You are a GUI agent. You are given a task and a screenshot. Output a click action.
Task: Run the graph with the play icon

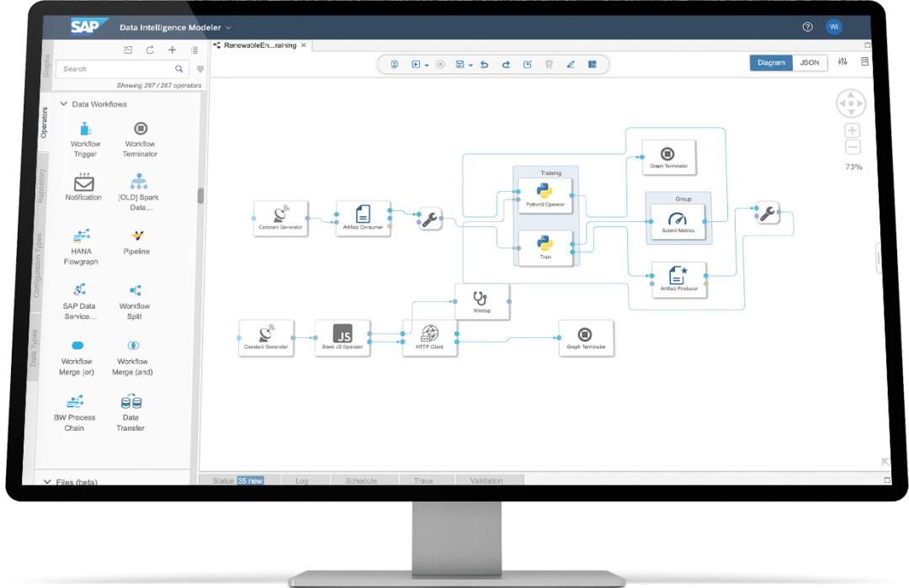pyautogui.click(x=416, y=64)
